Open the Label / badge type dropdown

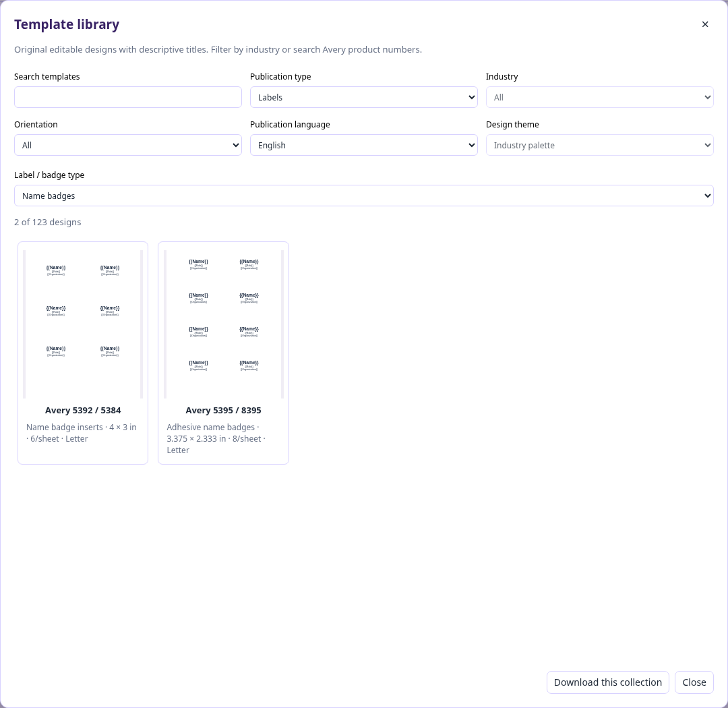click(x=363, y=196)
